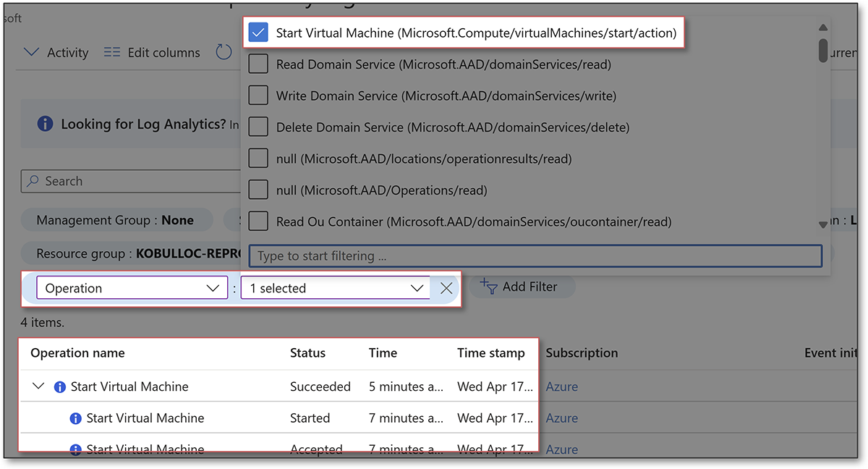The height and width of the screenshot is (469, 868).
Task: Click scroll up arrow in operations list
Action: pos(822,28)
